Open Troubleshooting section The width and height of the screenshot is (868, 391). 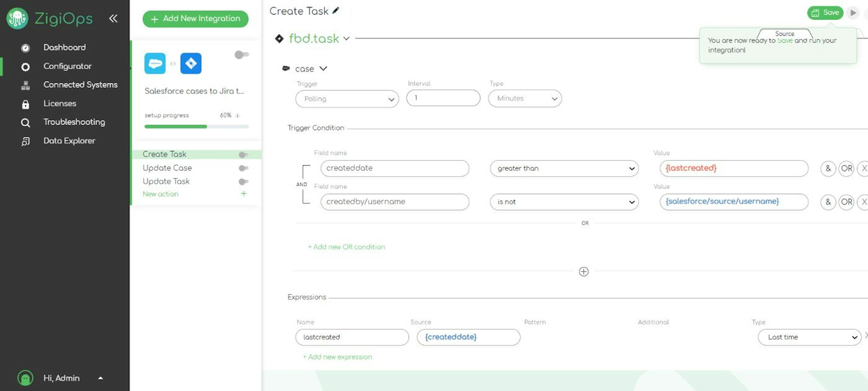[74, 122]
